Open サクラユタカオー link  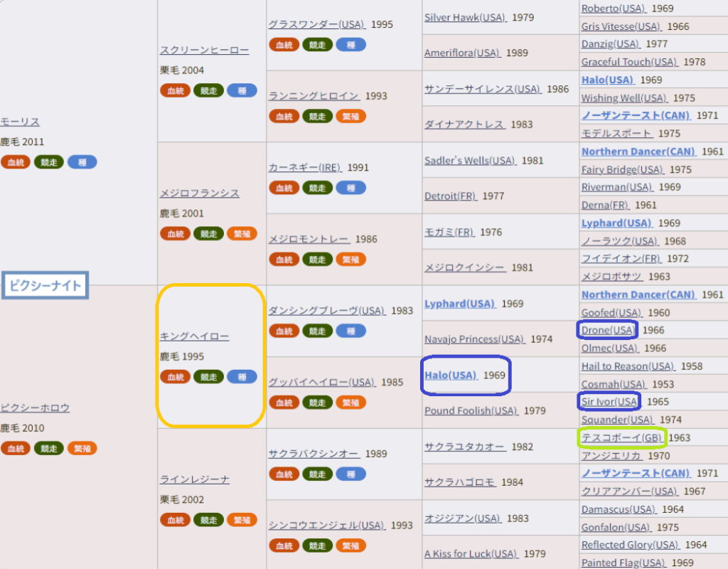465,447
